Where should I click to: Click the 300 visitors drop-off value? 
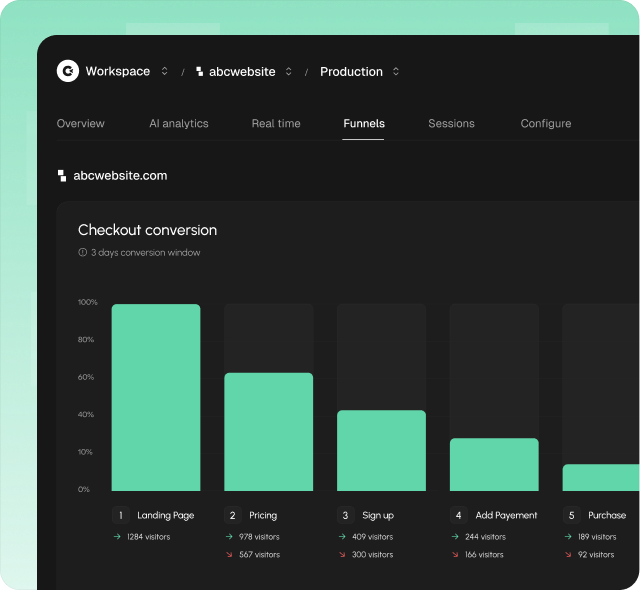[373, 555]
